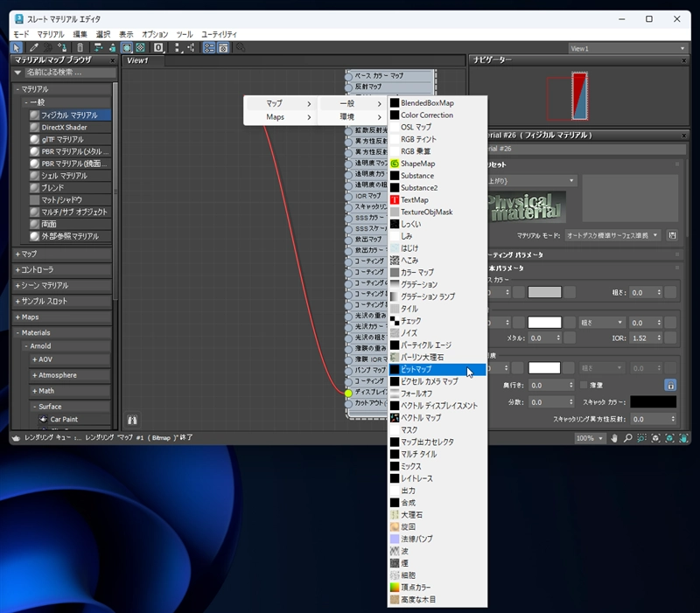Expand the Atmosphere group under Arnold

tap(70, 375)
